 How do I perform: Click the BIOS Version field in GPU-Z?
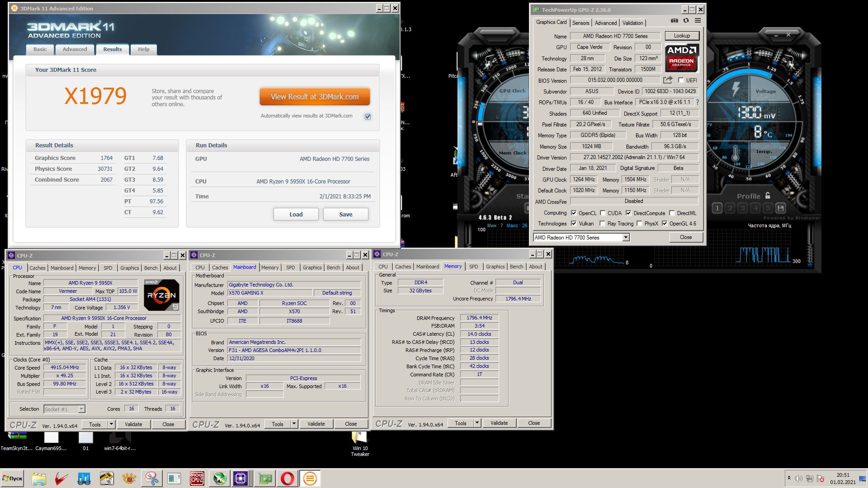point(615,80)
